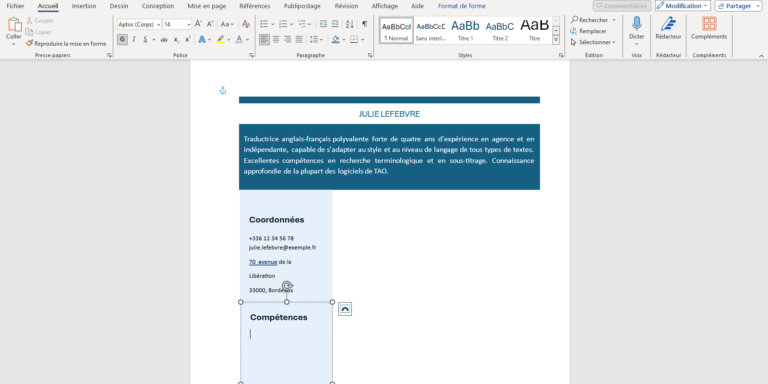
Task: Click the rotation handle above Compétences box
Action: (x=288, y=286)
